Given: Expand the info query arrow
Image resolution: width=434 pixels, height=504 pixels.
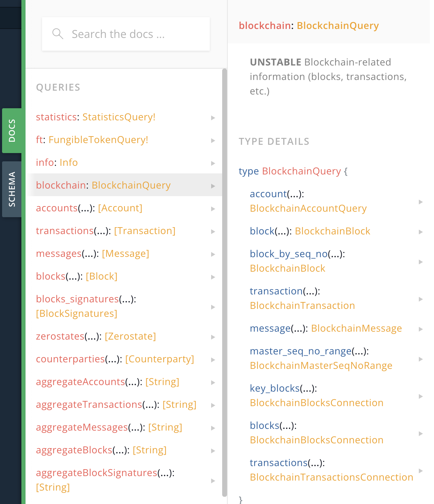Looking at the screenshot, I should tap(213, 163).
